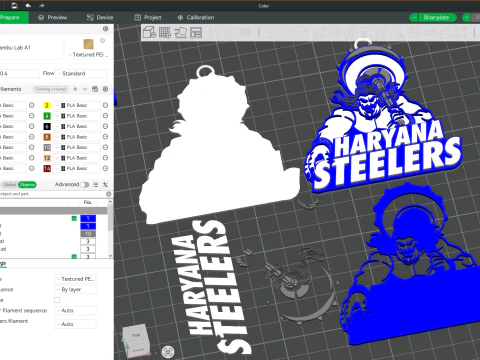Screen dimensions: 480x360
Task: Select the HARYANA STEELERS text model lying on plate
Action: point(213,287)
